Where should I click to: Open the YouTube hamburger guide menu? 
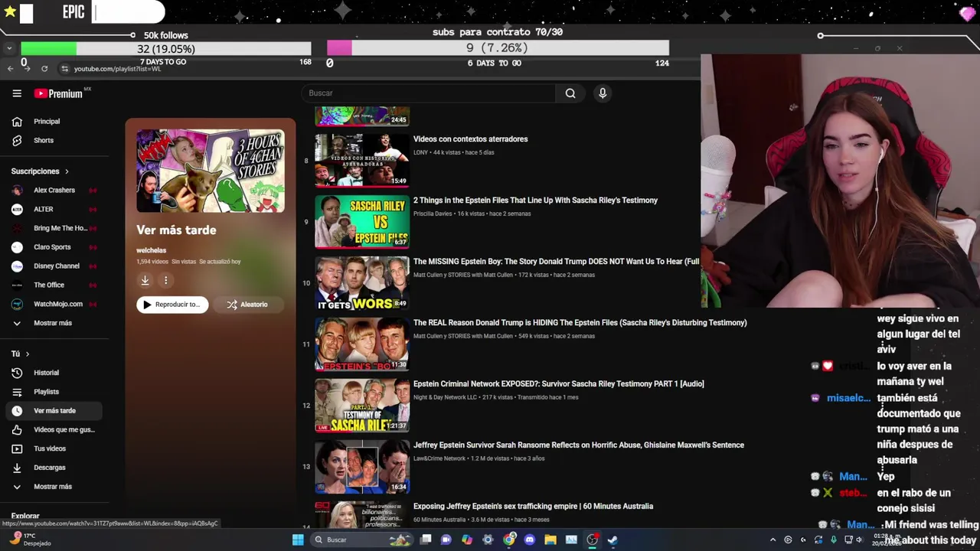click(17, 93)
